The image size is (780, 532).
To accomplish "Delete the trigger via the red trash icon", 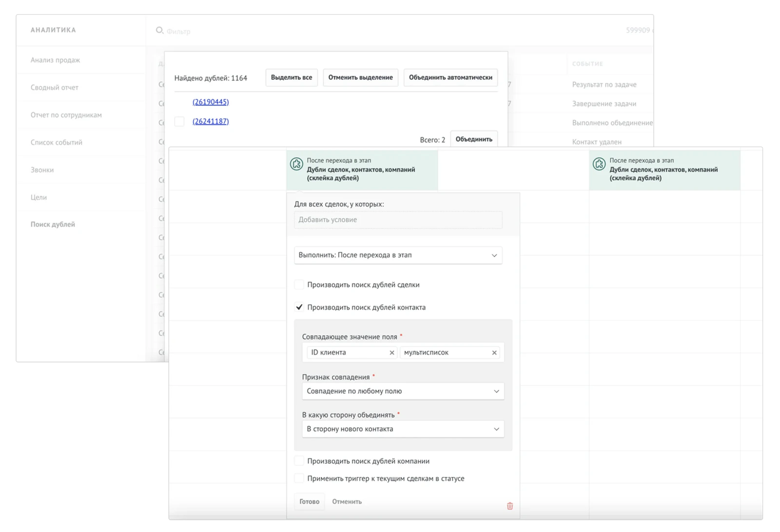I will tap(510, 506).
